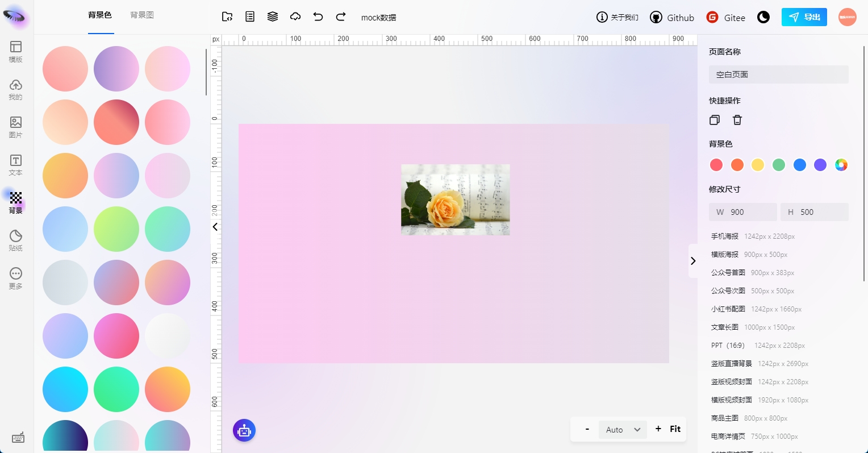Click the keyboard shortcuts icon at sidebar bottom
This screenshot has height=453, width=868.
[18, 437]
